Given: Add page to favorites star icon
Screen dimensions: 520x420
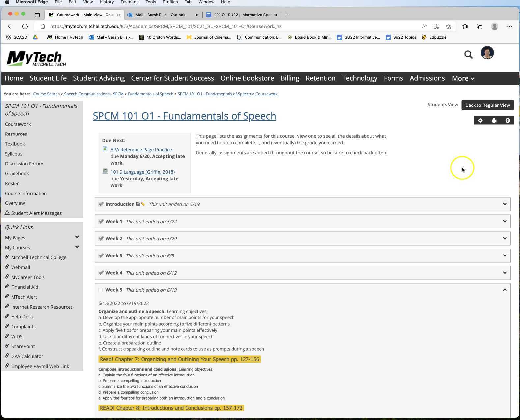Looking at the screenshot, I should 448,26.
